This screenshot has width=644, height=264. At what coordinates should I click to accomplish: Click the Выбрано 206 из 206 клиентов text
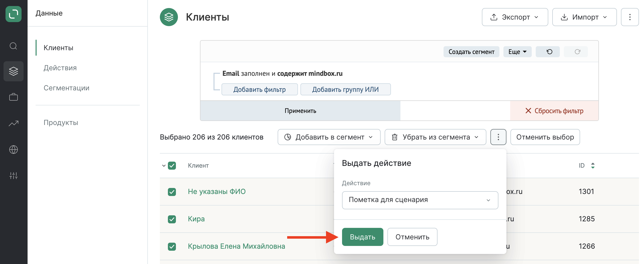click(211, 137)
